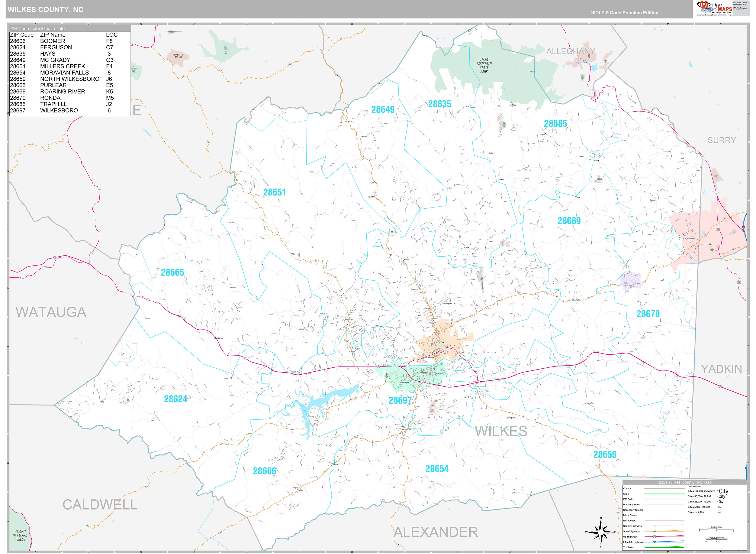
Task: Click the Stone Mountain State Park label
Action: (x=484, y=65)
